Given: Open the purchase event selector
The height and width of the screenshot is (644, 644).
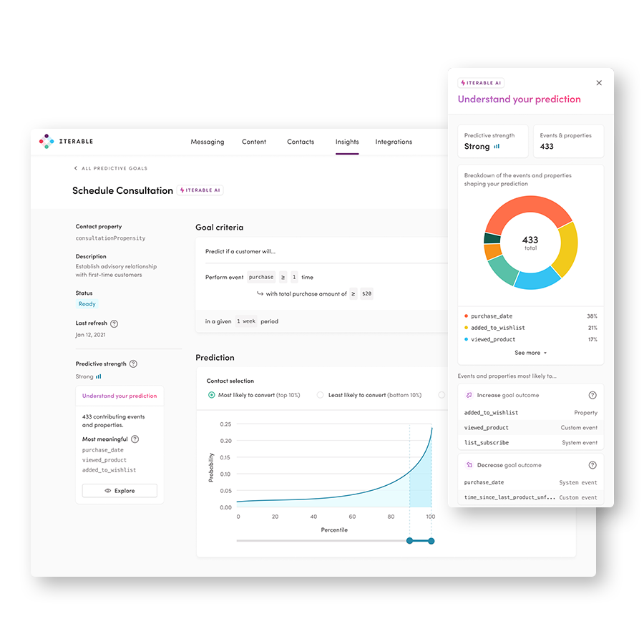Looking at the screenshot, I should tap(261, 277).
